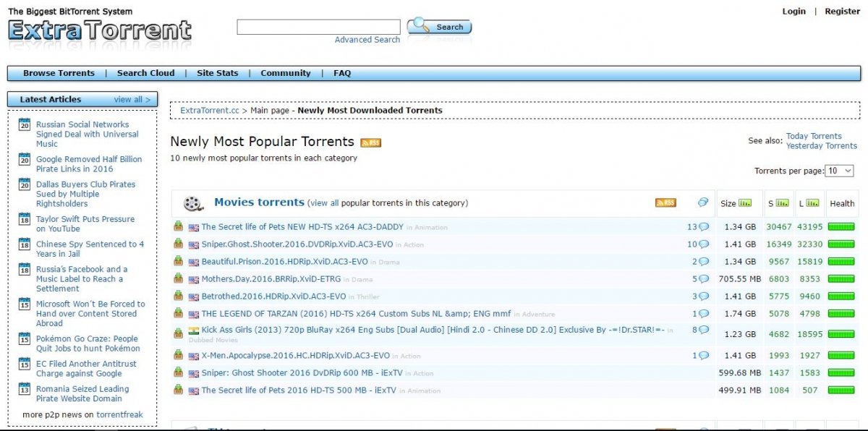The height and width of the screenshot is (431, 868).
Task: Sort torrents by Size column icon
Action: click(745, 203)
